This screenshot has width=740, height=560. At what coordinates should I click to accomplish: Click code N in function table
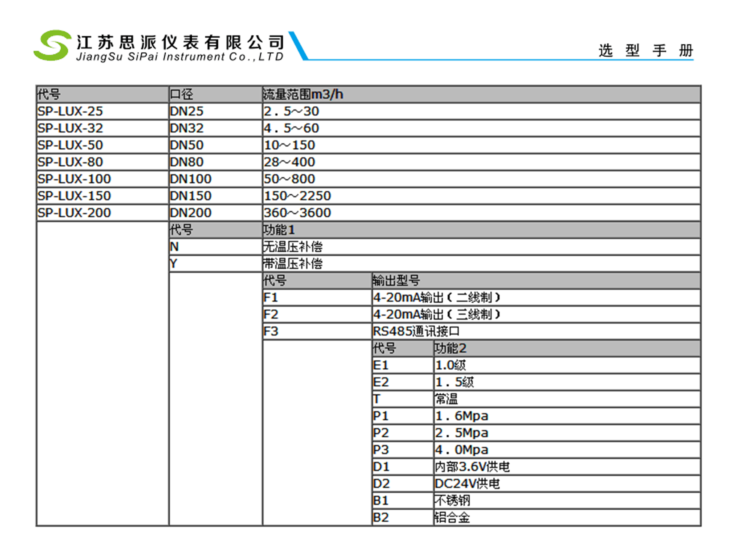(x=215, y=247)
